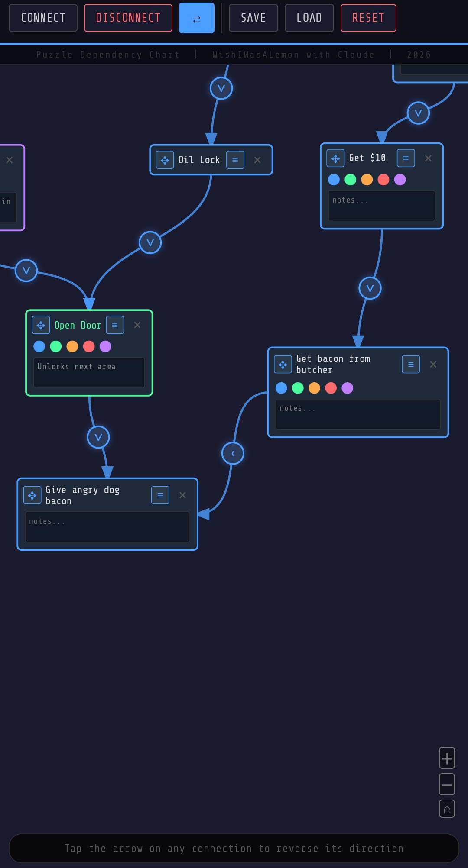Delete the partially visible purple node
468x868 pixels.
pyautogui.click(x=10, y=160)
